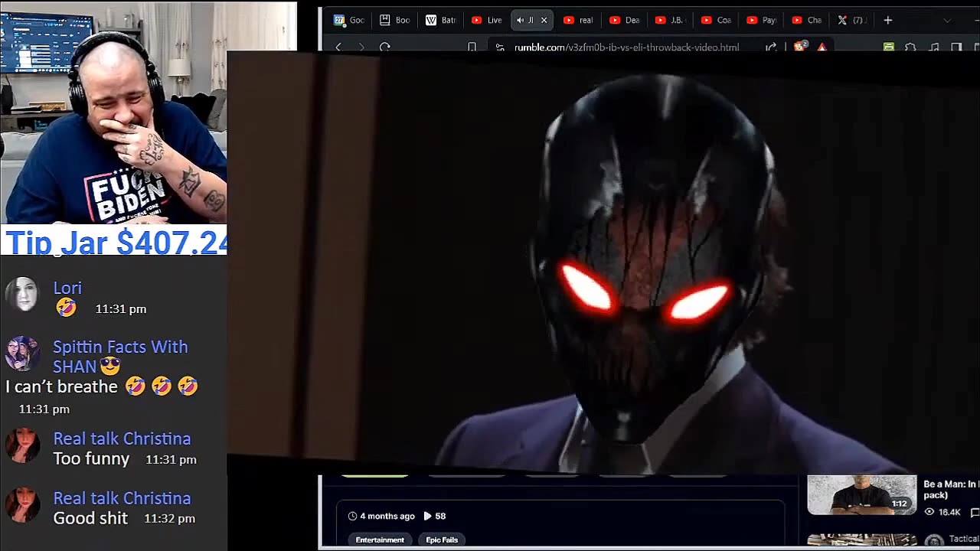
Task: Open Brave Shields lion icon
Action: (x=799, y=47)
